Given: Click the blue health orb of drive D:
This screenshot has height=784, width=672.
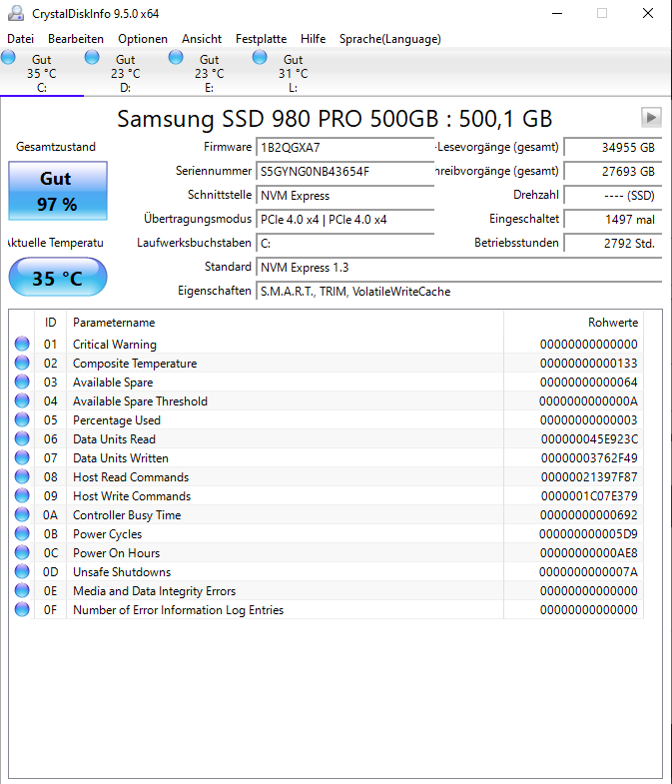Looking at the screenshot, I should click(92, 57).
